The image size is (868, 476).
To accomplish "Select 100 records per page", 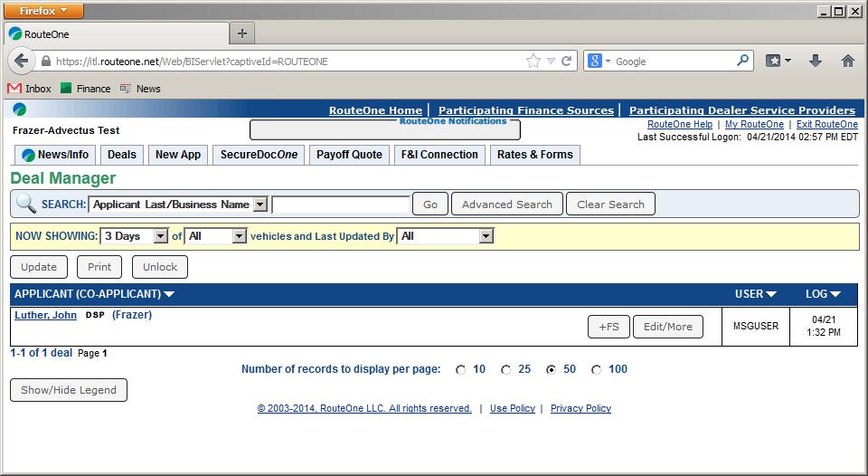I will [x=596, y=369].
